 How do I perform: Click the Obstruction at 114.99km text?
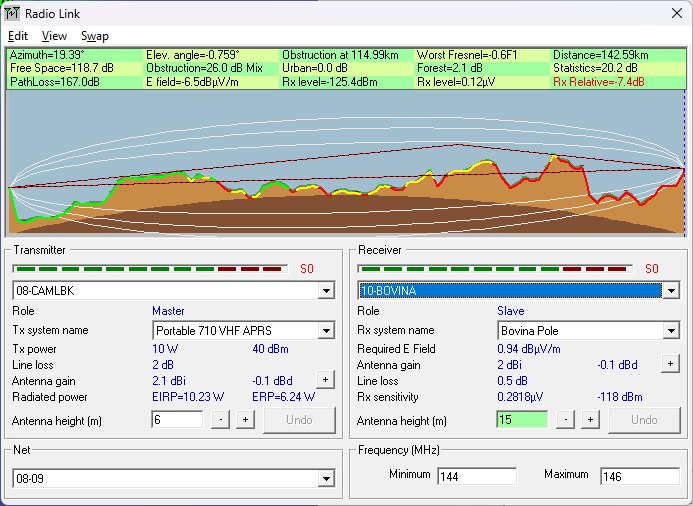pos(340,55)
